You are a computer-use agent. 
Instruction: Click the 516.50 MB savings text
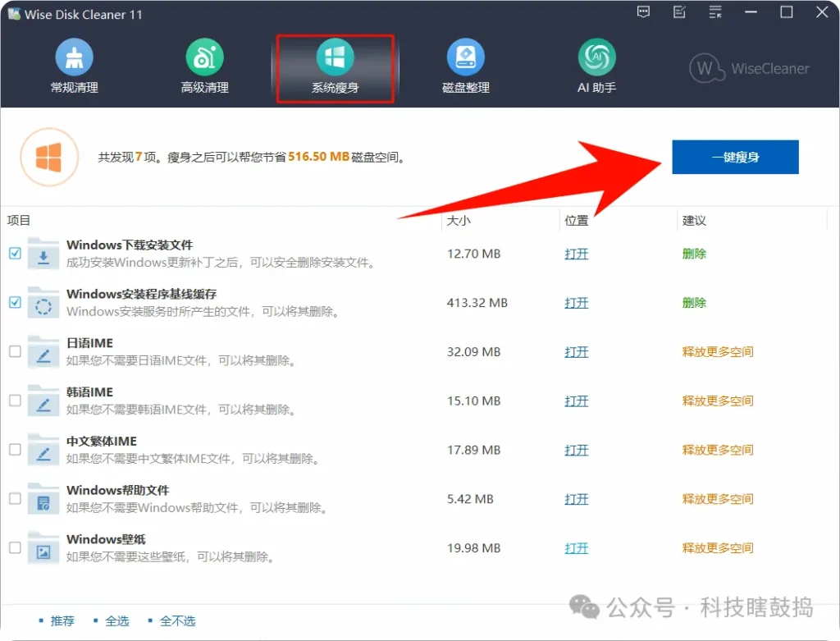point(319,157)
